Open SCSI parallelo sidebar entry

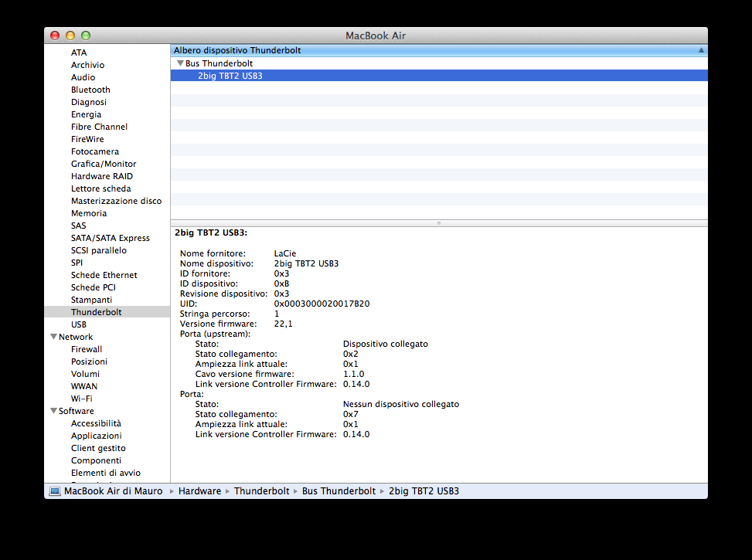point(99,250)
